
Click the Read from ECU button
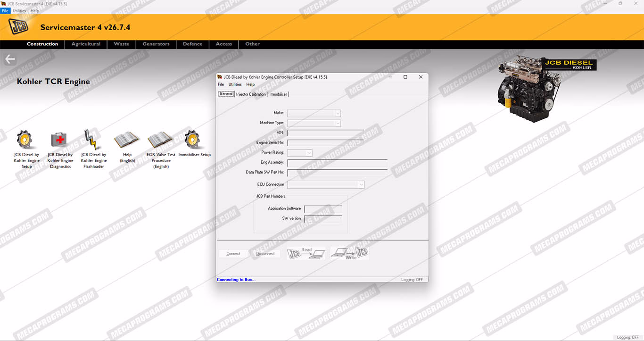306,253
